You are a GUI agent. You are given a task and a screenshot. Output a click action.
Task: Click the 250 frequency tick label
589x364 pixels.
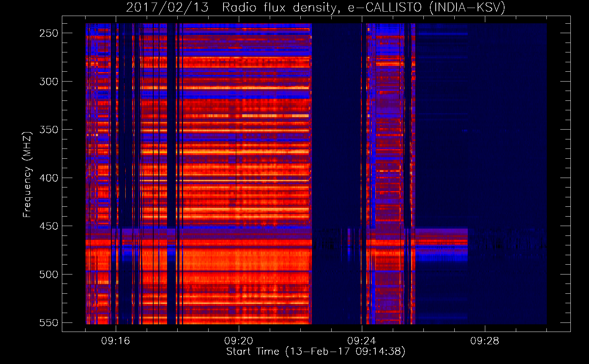coord(49,33)
